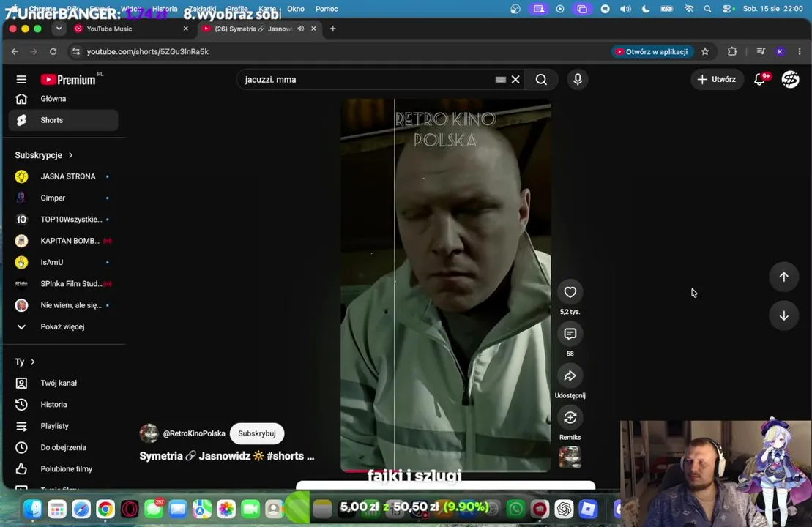Navigate back in Chrome

[15, 51]
